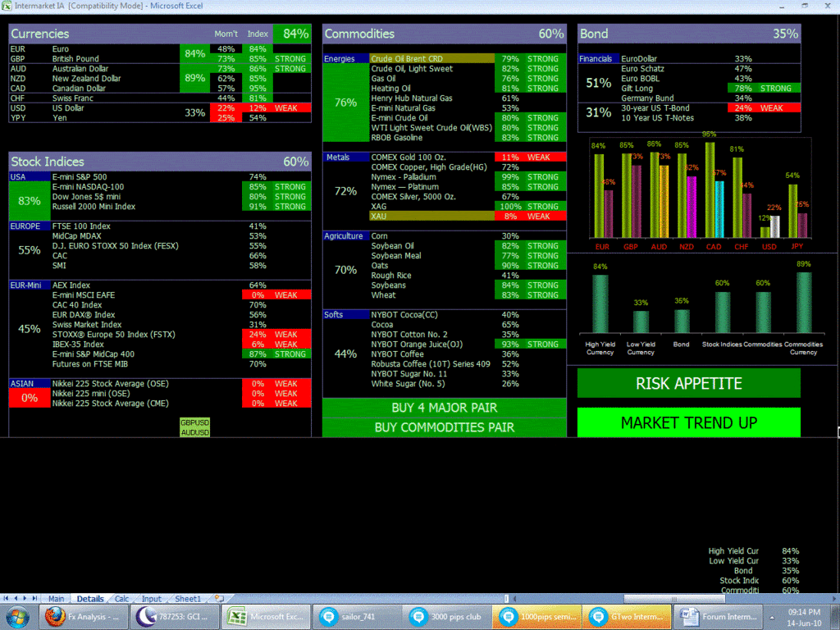The height and width of the screenshot is (630, 840).
Task: Select the AUDUSD cell
Action: coord(195,432)
